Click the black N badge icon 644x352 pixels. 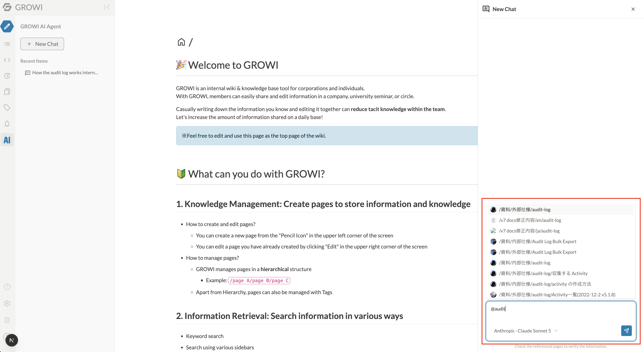pos(12,340)
